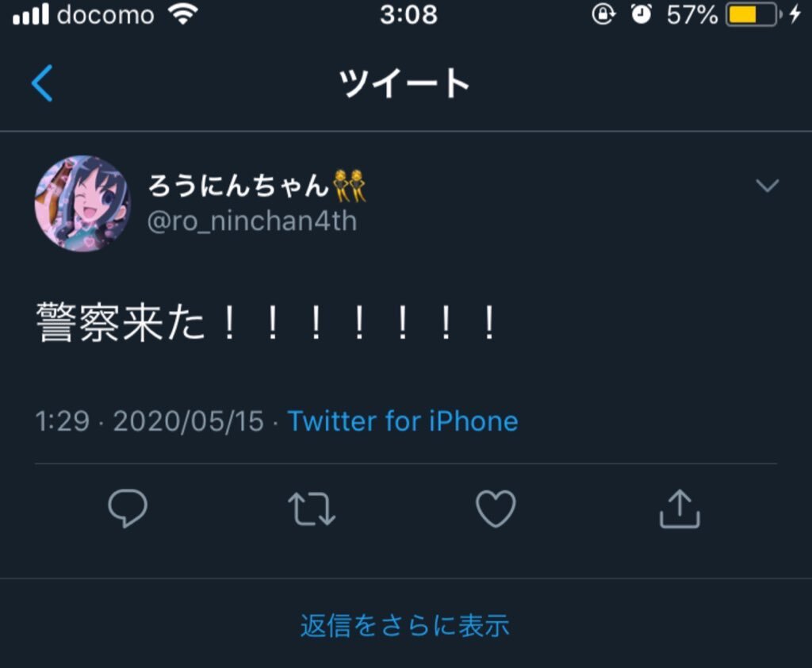Tap the ツイート header title
This screenshot has width=812, height=668.
(x=404, y=83)
